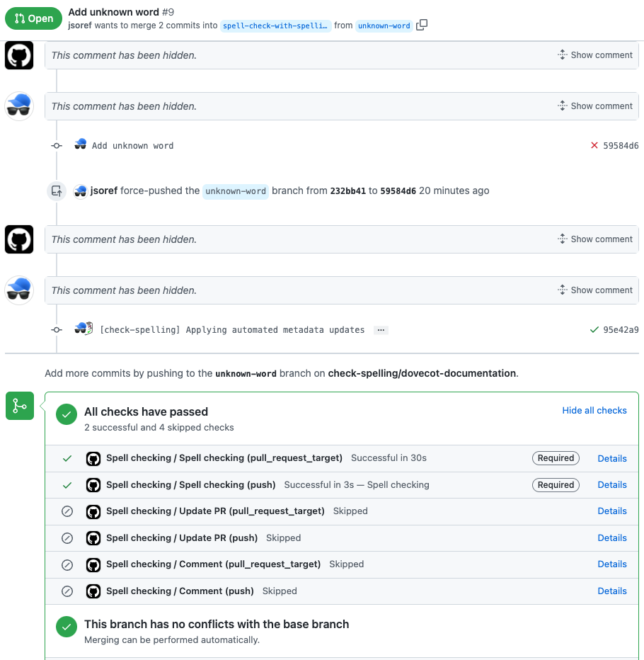Click GitHub logo on Comment (push) row
This screenshot has height=660, width=644.
click(x=93, y=591)
